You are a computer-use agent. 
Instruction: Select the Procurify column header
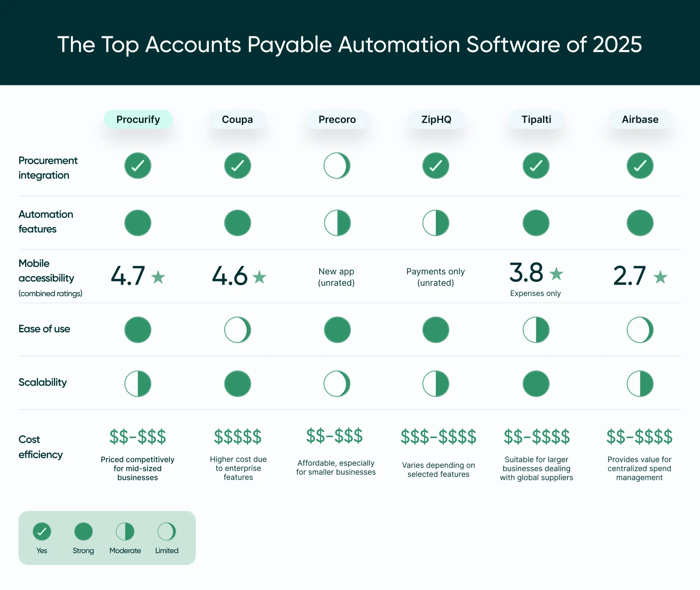click(138, 120)
